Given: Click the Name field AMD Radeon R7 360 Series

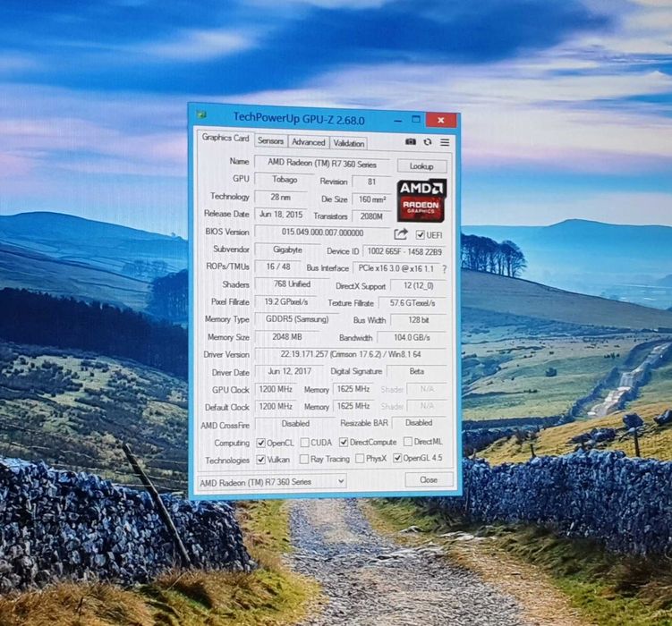Looking at the screenshot, I should (322, 163).
